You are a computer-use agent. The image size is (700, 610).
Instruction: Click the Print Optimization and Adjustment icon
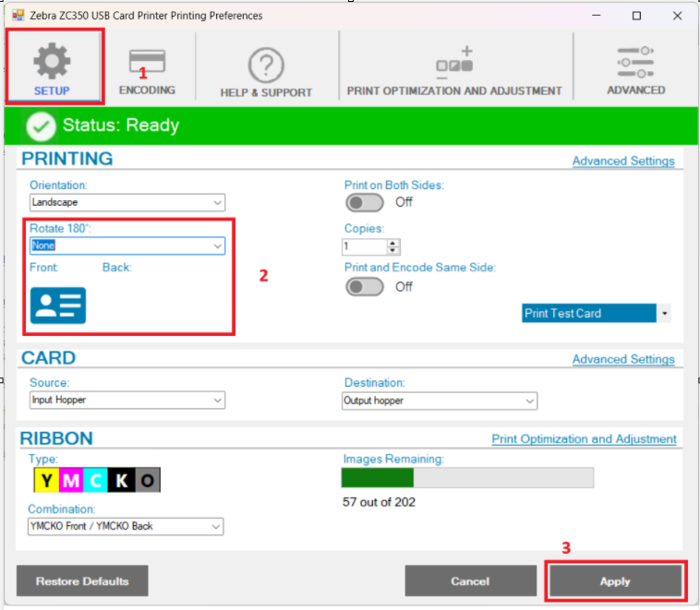click(454, 63)
